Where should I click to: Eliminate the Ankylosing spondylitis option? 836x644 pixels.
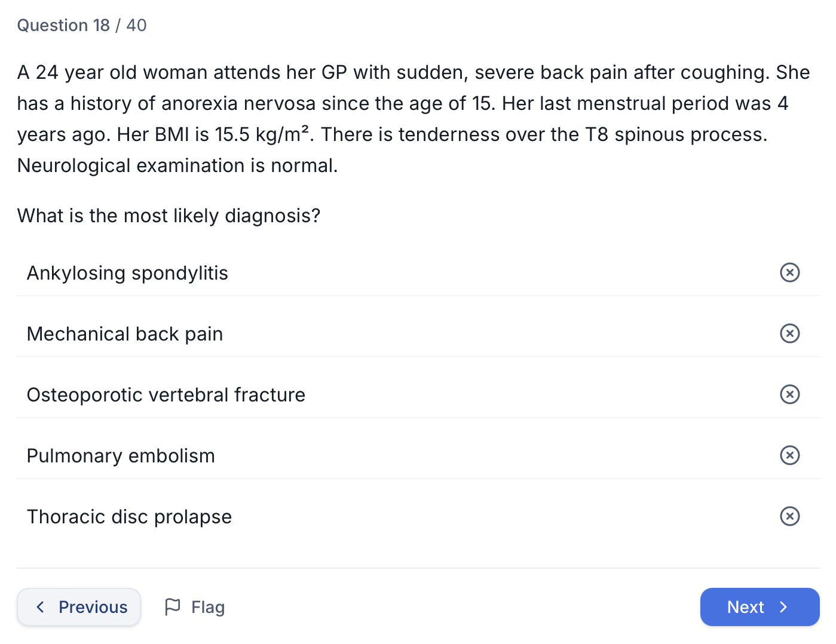click(x=789, y=272)
